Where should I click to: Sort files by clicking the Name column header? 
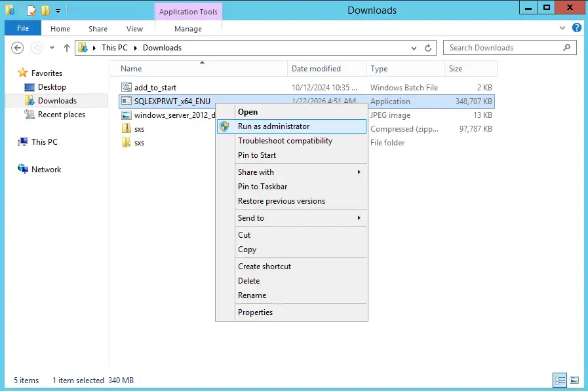click(x=130, y=68)
